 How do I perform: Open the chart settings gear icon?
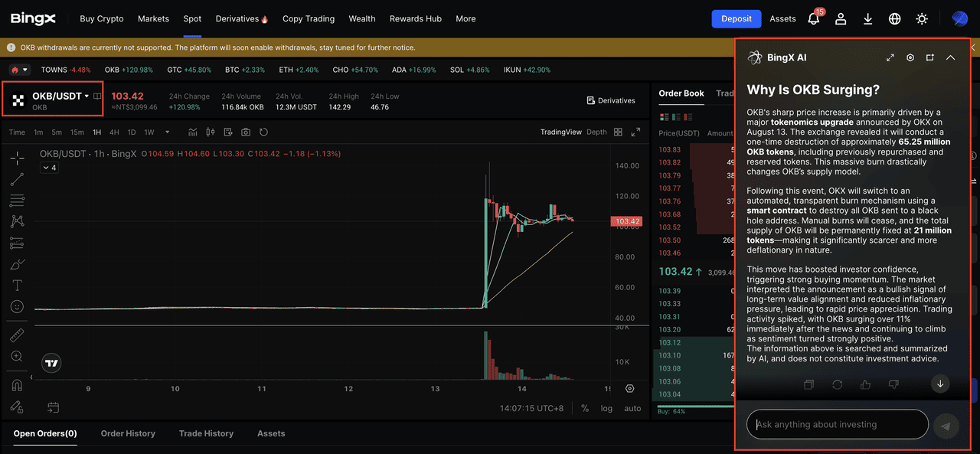[629, 389]
